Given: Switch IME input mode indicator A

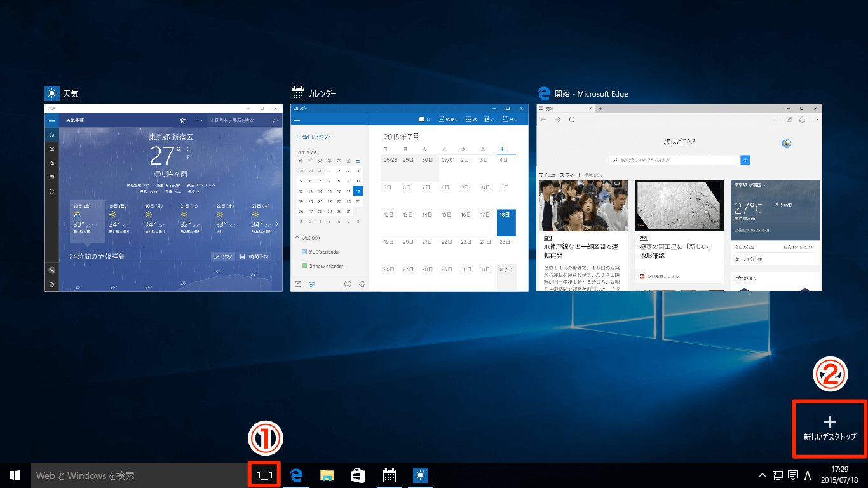Looking at the screenshot, I should [808, 475].
